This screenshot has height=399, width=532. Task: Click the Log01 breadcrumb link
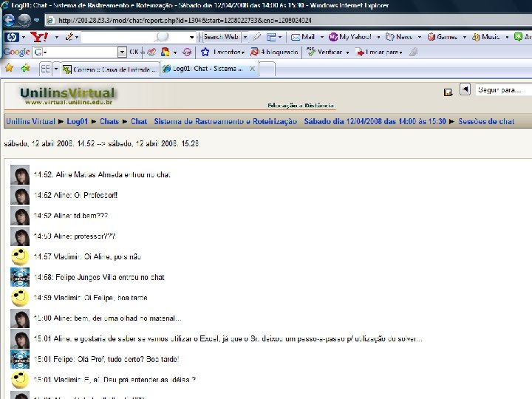(x=78, y=121)
